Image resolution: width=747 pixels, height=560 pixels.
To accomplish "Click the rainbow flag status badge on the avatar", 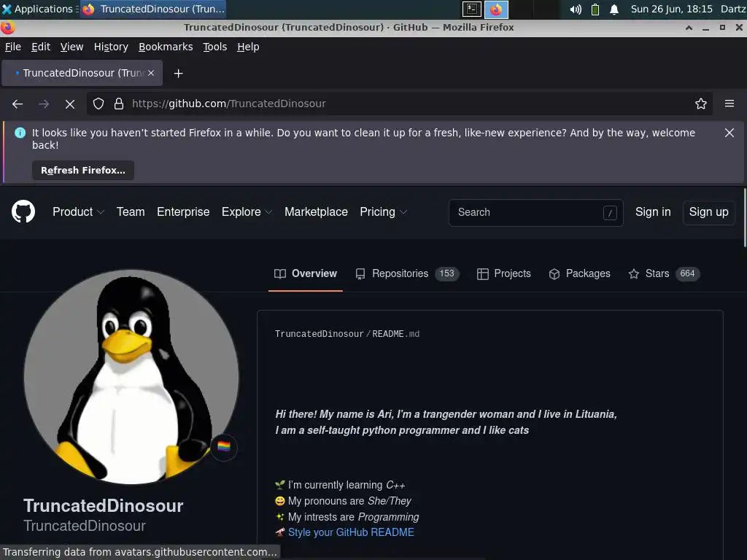I will [224, 447].
